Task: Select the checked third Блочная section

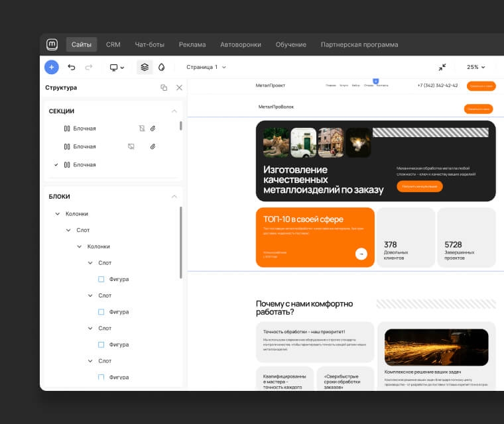Action: click(x=84, y=164)
